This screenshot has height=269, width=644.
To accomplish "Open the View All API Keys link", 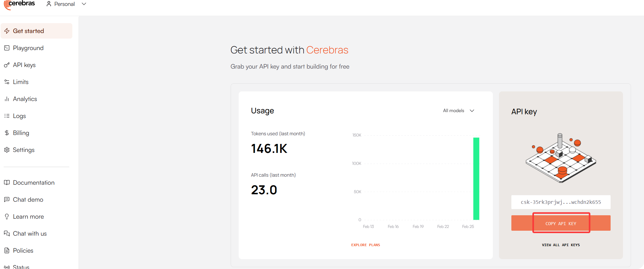I will (x=561, y=245).
